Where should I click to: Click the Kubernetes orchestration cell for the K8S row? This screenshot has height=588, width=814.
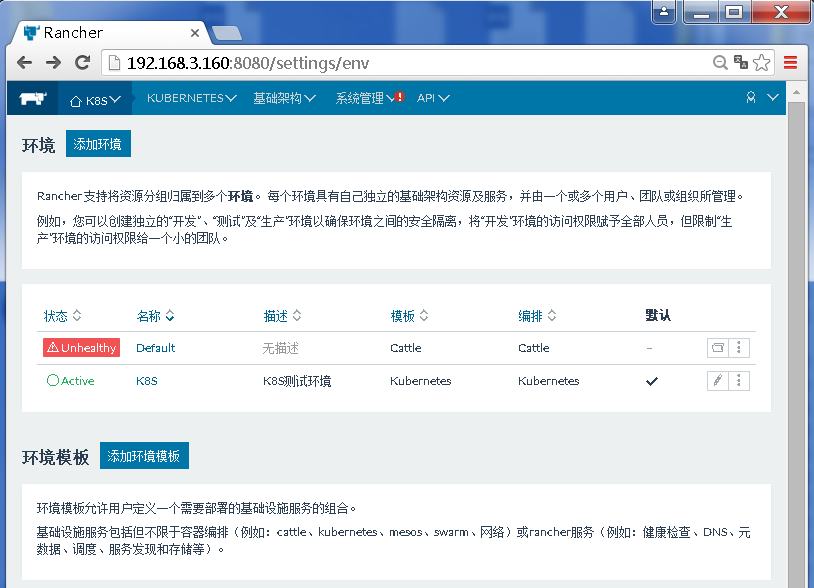pos(548,381)
